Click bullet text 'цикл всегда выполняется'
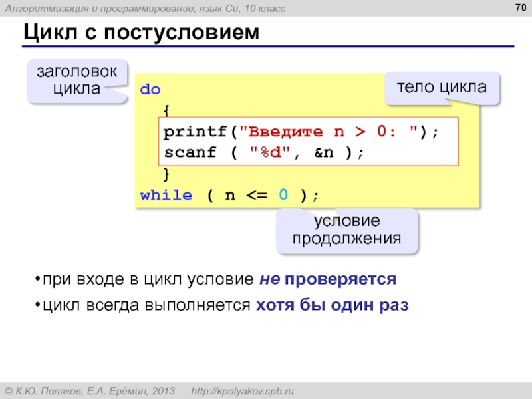This screenshot has height=399, width=532. 146,305
